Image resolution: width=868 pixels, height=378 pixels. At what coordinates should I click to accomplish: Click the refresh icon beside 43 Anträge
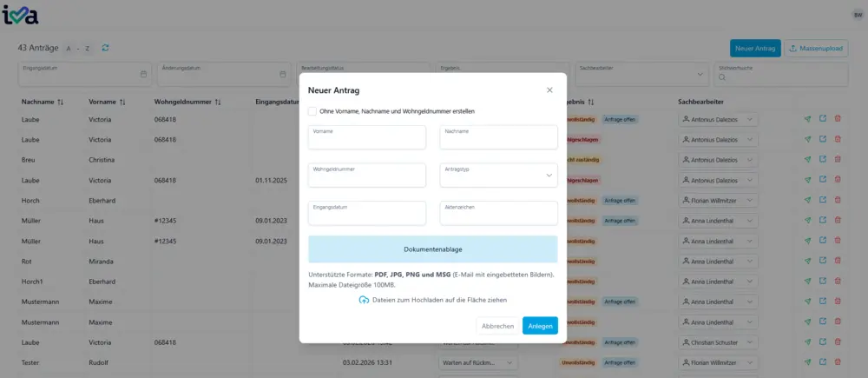point(105,48)
